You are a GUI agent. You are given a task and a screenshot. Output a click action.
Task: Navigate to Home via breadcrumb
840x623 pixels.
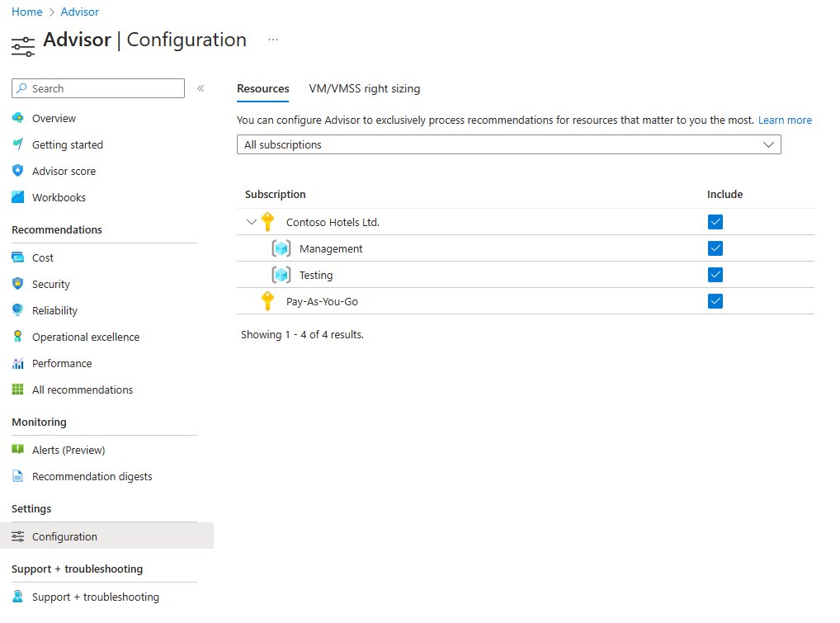pos(26,11)
